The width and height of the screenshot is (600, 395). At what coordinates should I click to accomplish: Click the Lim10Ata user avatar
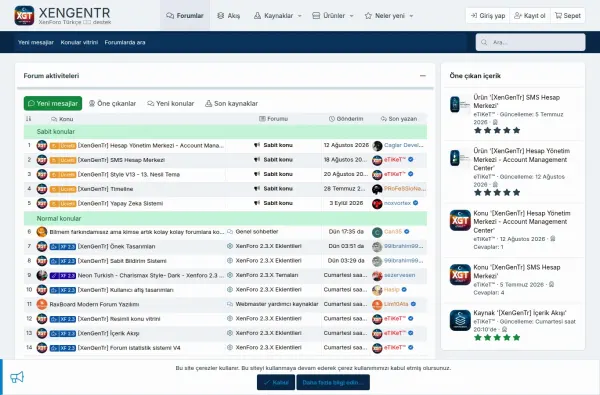click(x=377, y=305)
